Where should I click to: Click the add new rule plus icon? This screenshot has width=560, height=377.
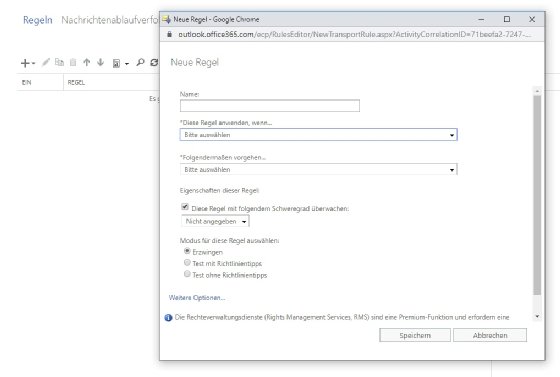point(25,63)
